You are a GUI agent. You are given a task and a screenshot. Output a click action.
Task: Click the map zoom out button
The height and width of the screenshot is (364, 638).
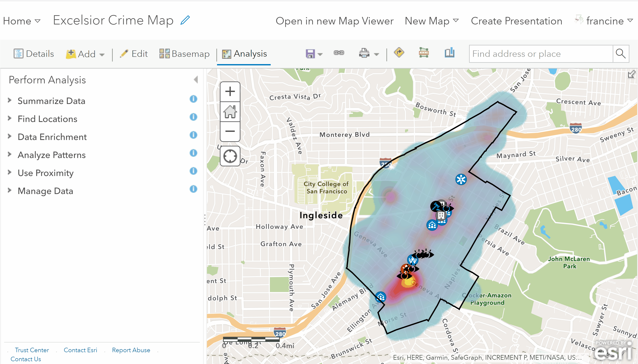pyautogui.click(x=230, y=131)
